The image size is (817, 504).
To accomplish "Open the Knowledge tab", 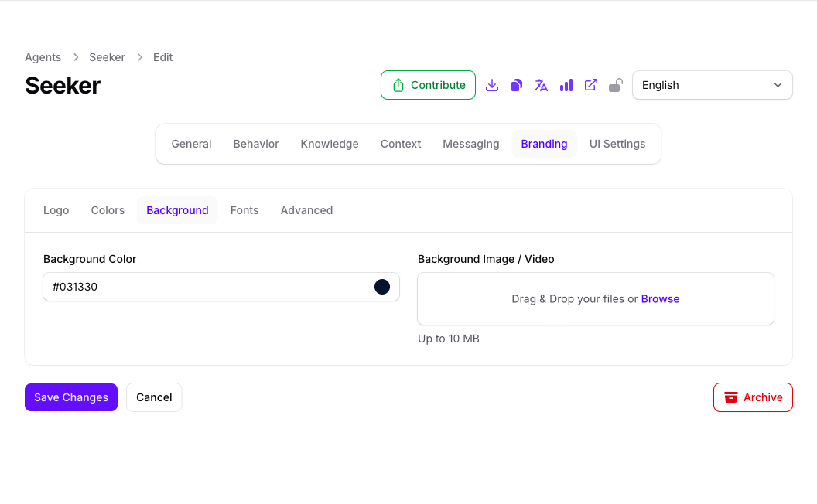I will [330, 145].
